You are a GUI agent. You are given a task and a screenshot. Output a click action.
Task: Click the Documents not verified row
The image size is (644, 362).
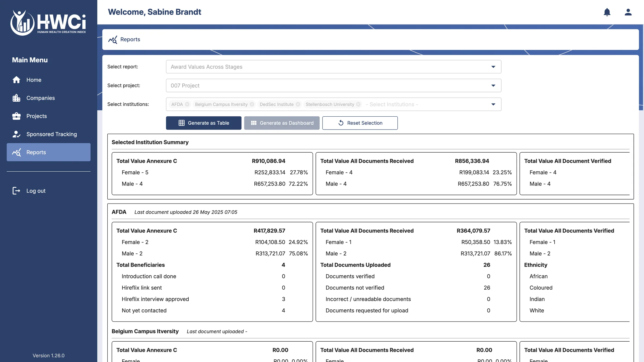(x=408, y=288)
